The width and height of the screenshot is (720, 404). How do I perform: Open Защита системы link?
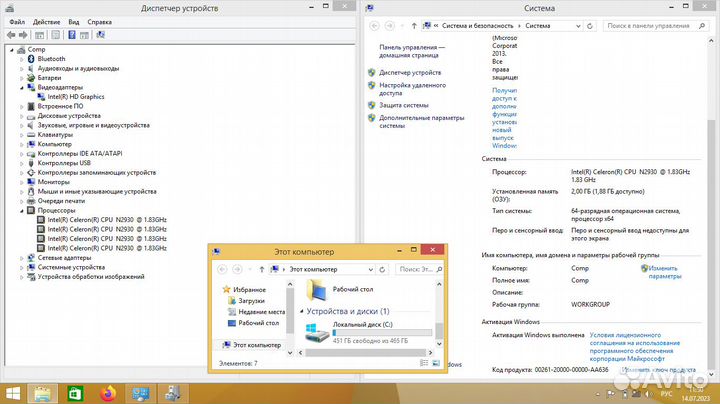point(404,105)
